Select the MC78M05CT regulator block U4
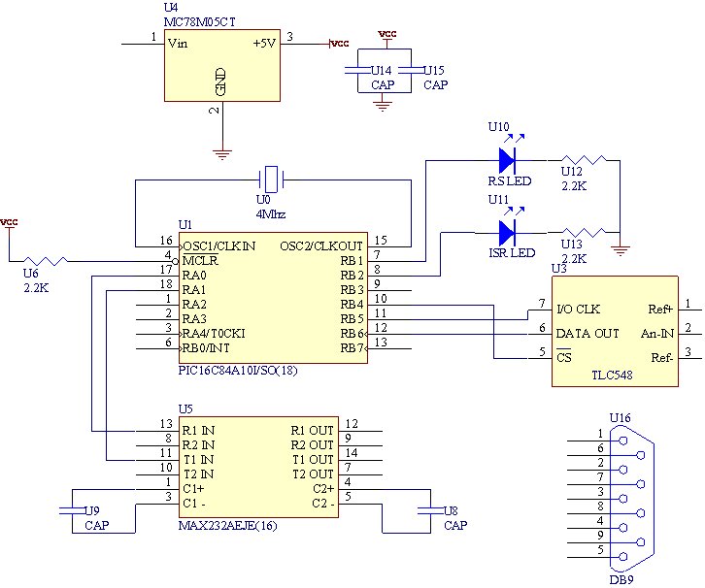Viewport: 705px width, 588px height. click(x=222, y=66)
